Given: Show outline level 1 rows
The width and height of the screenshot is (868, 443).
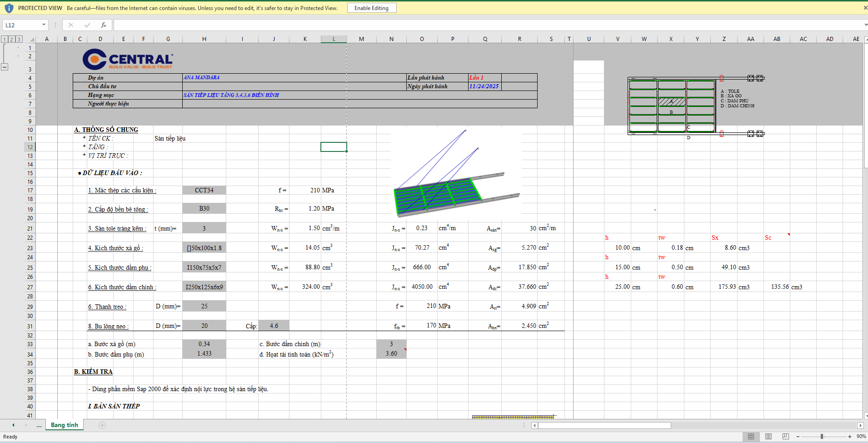Looking at the screenshot, I should point(5,39).
